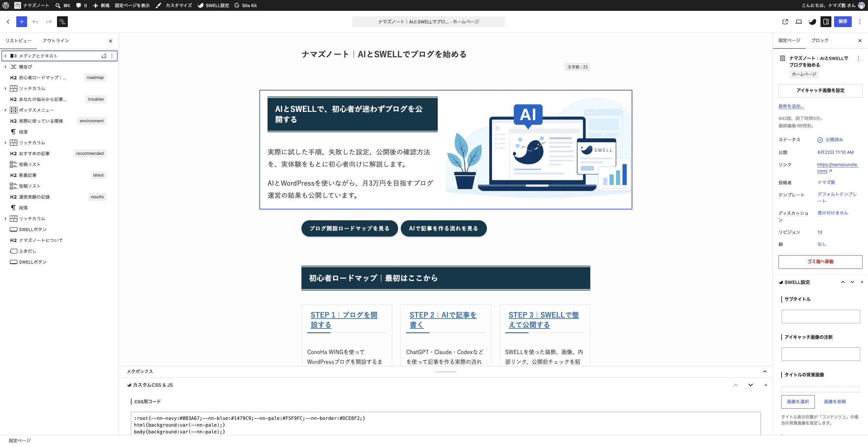868x446 pixels.
Task: Click 固定ページを表示 in admin bar
Action: coord(132,5)
